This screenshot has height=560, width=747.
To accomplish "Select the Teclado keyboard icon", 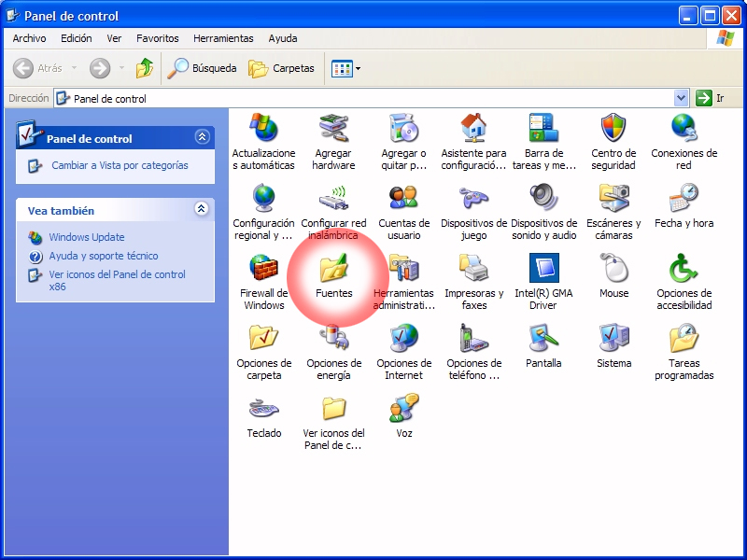I will click(263, 408).
